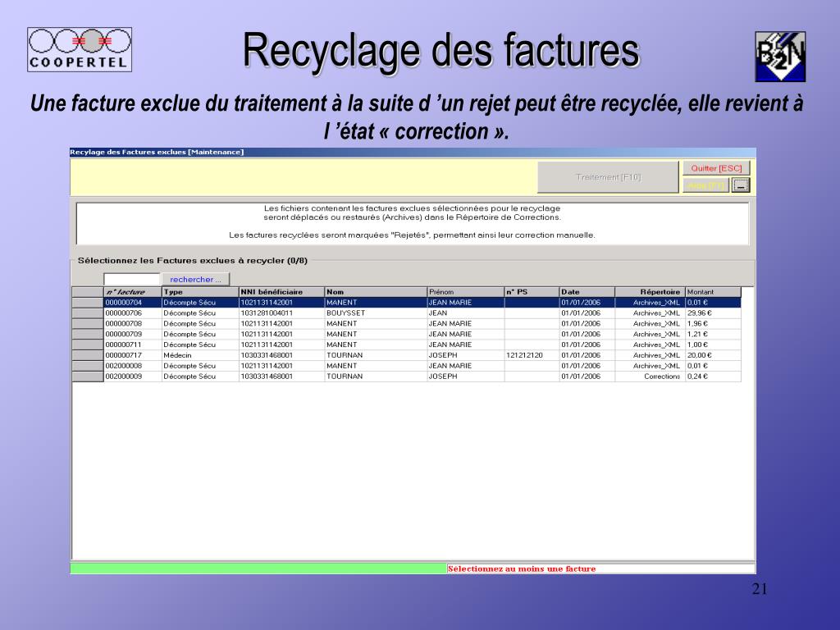Select row selector for invoice 000000706

click(87, 313)
